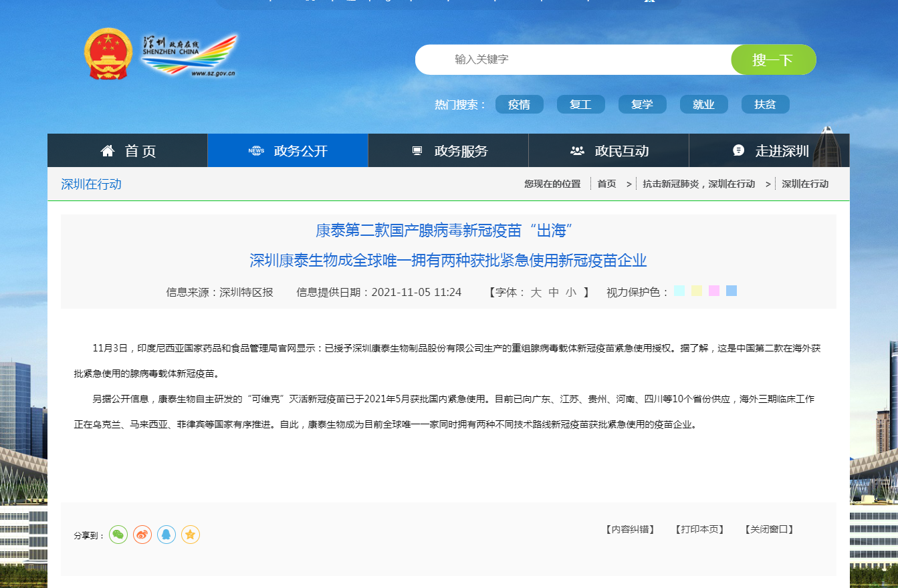Open the 首页 navigation tab
Image resolution: width=898 pixels, height=588 pixels.
(128, 150)
